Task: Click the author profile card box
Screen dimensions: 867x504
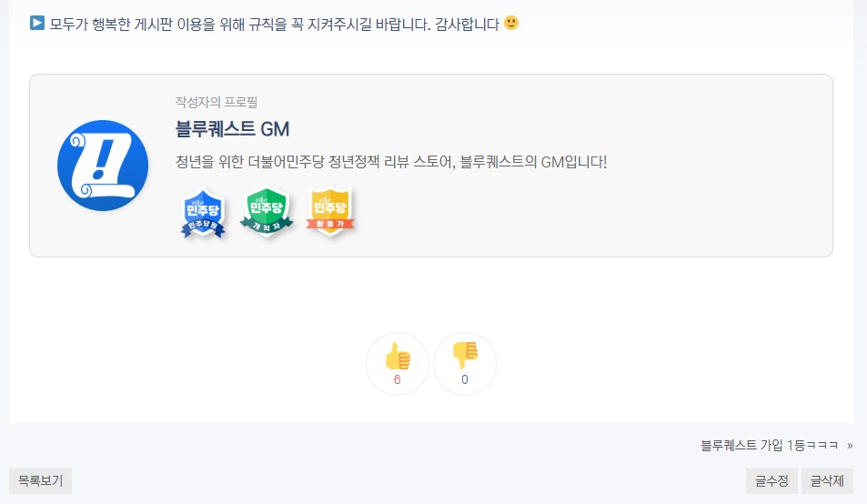Action: (x=431, y=166)
